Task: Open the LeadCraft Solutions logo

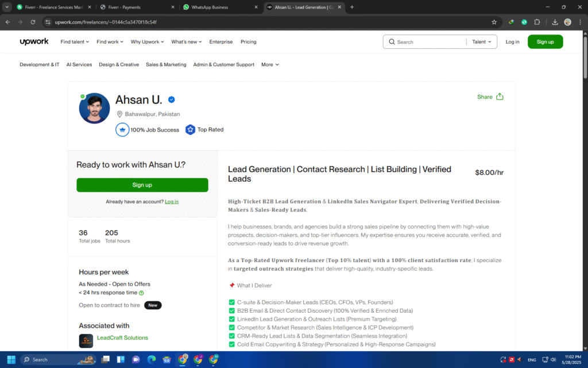Action: point(86,340)
